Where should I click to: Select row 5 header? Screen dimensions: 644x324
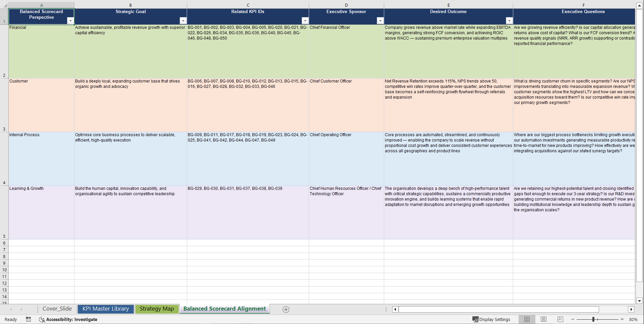point(4,213)
